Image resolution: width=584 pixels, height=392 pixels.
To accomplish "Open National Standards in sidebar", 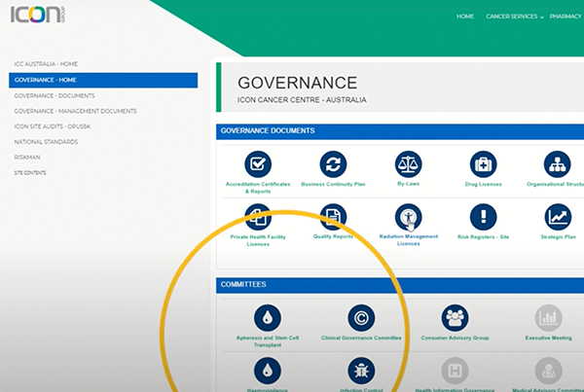I will tap(46, 142).
